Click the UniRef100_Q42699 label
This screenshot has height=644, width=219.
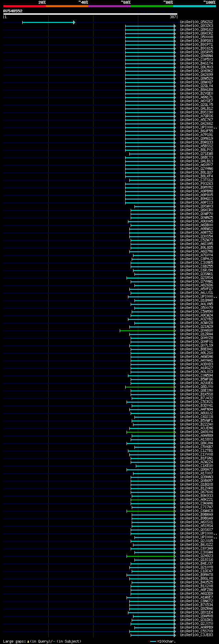pyautogui.click(x=196, y=75)
